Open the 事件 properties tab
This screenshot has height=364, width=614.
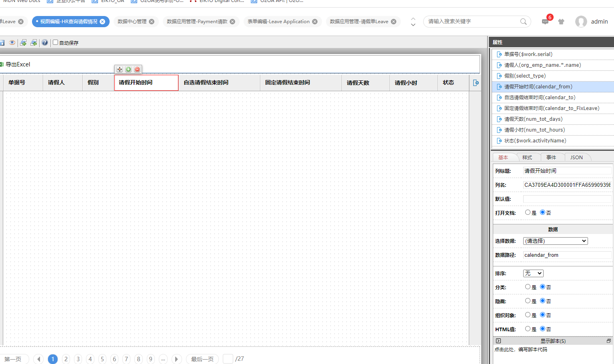[x=551, y=158]
